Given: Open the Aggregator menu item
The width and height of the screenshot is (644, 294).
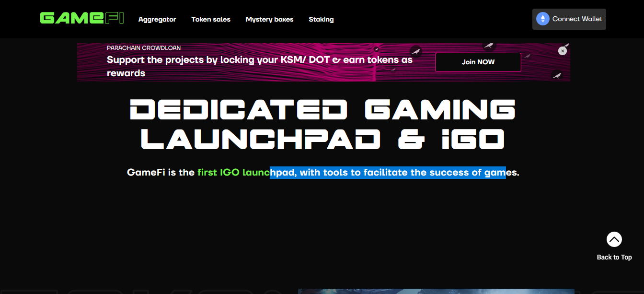Looking at the screenshot, I should (157, 20).
